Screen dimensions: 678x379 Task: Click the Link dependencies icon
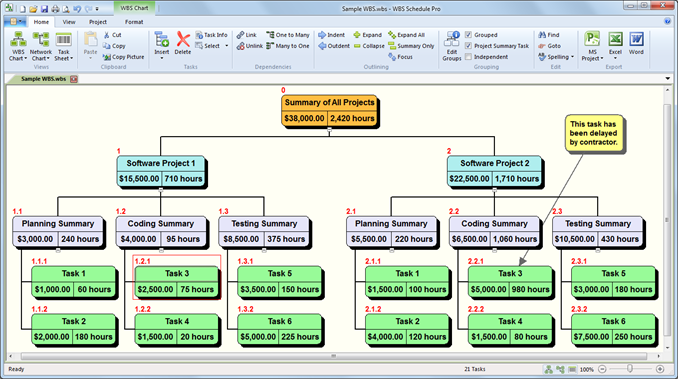pos(240,35)
